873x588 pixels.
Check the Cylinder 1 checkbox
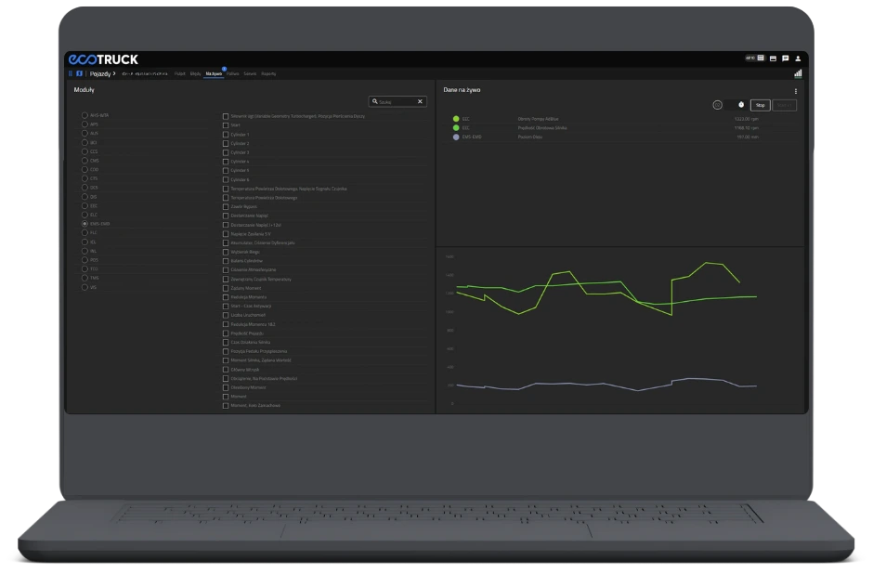226,135
